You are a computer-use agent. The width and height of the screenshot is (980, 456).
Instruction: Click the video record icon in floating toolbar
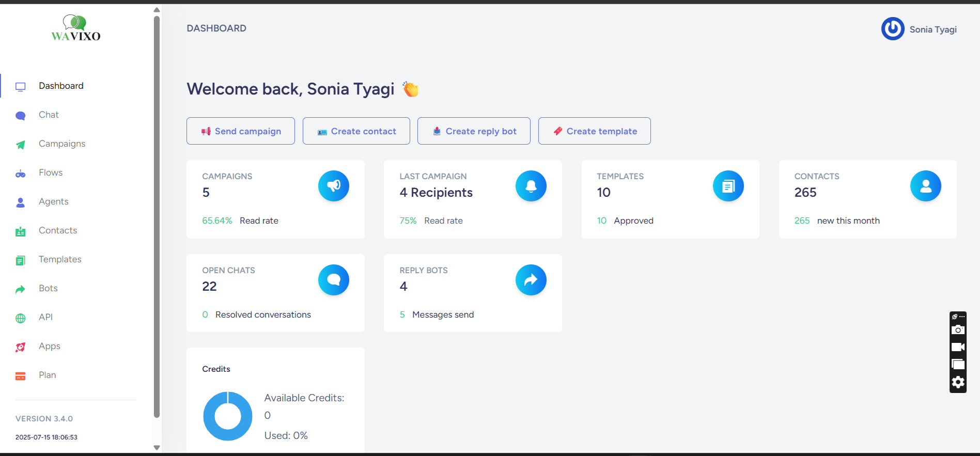point(958,347)
